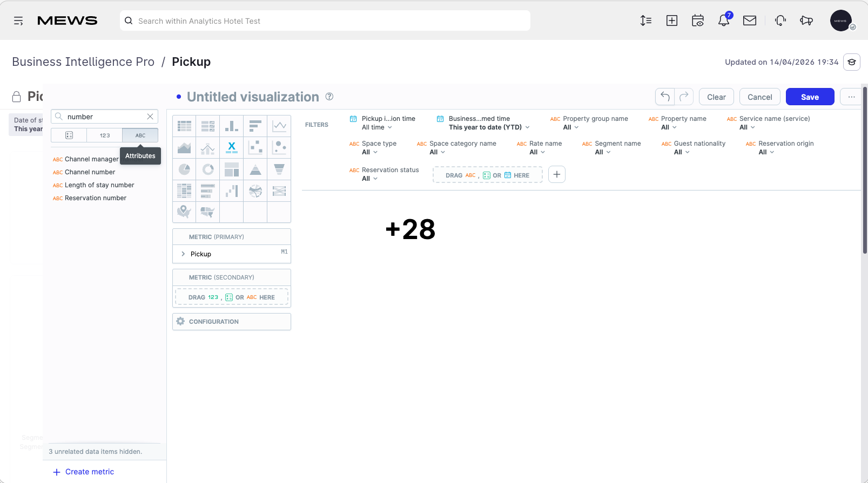Clear the catalog search text
The image size is (868, 483).
coord(150,117)
